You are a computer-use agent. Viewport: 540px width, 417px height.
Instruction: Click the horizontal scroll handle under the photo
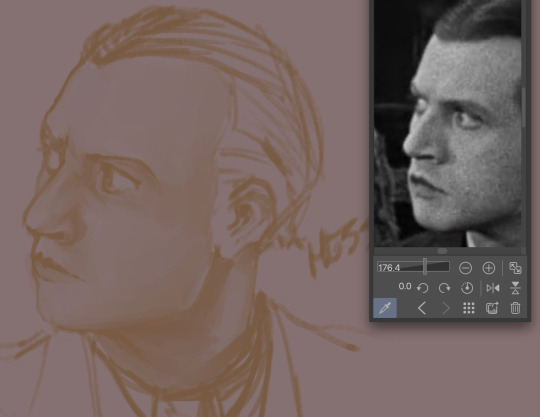(442, 251)
